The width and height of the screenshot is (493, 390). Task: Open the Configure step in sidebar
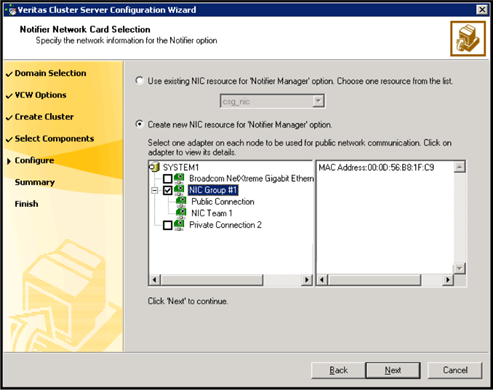[x=34, y=160]
